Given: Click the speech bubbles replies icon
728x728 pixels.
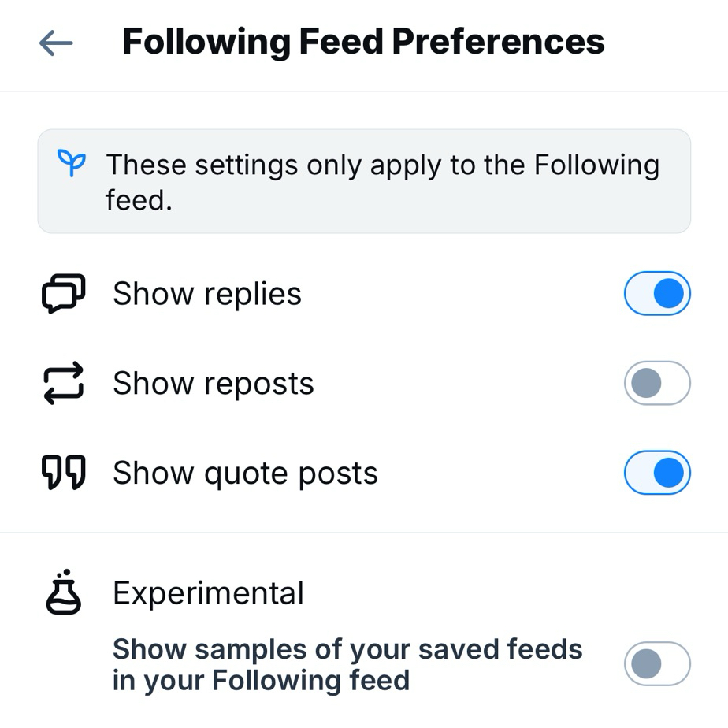Looking at the screenshot, I should [x=63, y=294].
